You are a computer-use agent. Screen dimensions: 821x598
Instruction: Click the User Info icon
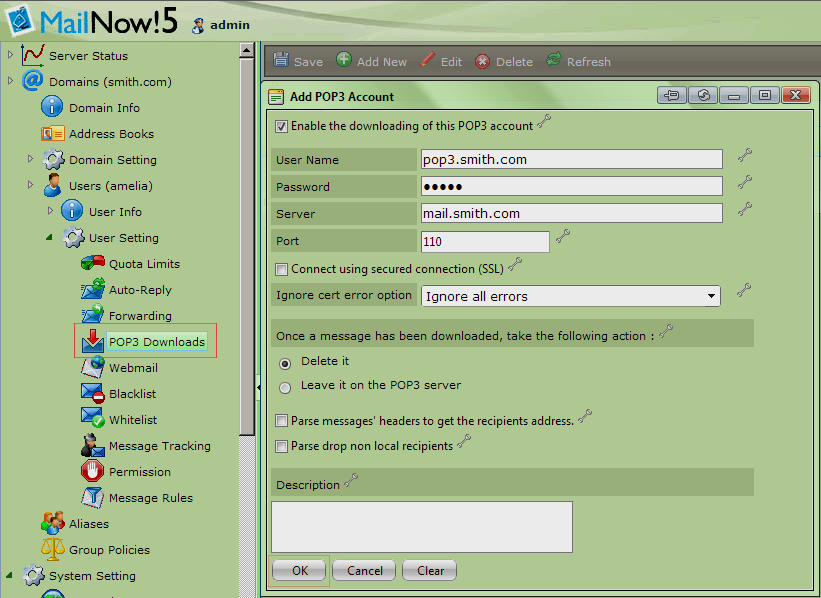click(x=72, y=211)
